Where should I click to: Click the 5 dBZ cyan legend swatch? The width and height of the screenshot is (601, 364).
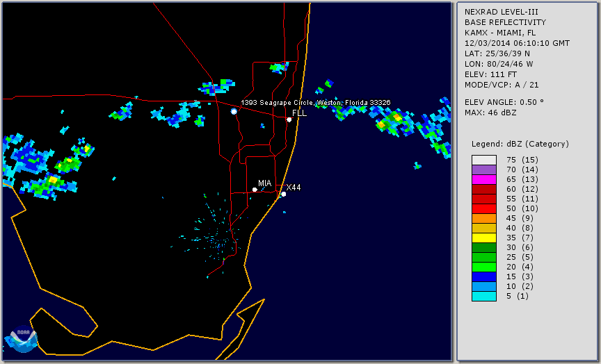484,296
